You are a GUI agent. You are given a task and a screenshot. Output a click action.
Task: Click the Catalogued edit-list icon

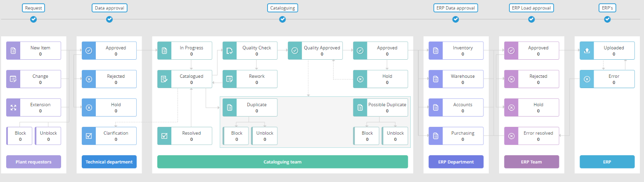(164, 79)
